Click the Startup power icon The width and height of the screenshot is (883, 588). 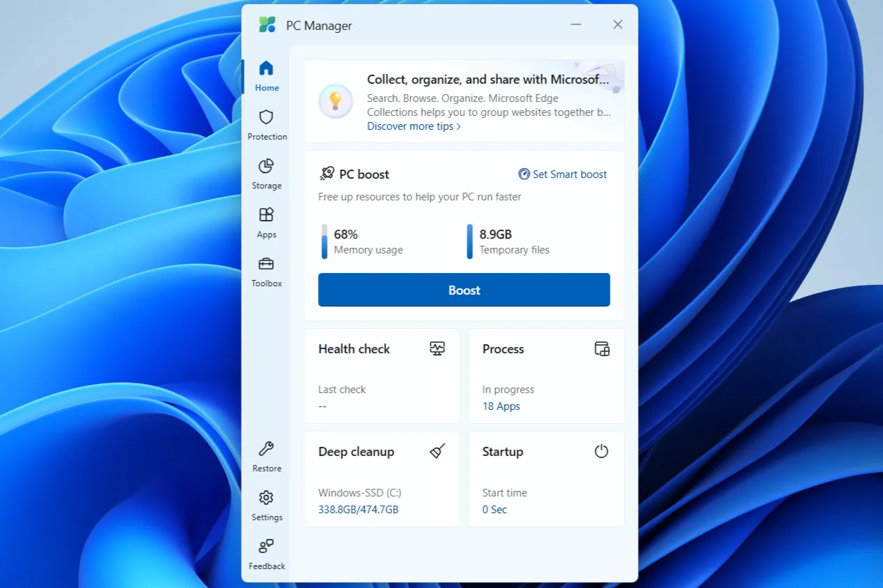601,451
